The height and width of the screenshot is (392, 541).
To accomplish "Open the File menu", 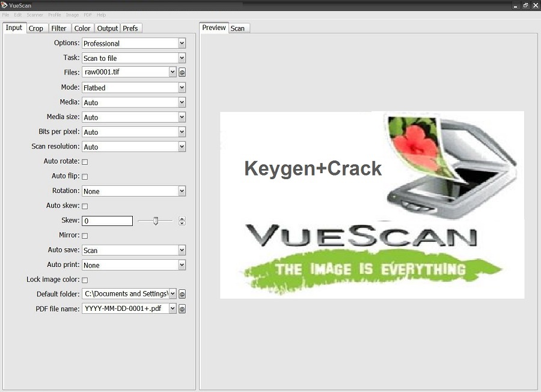I will pos(5,15).
